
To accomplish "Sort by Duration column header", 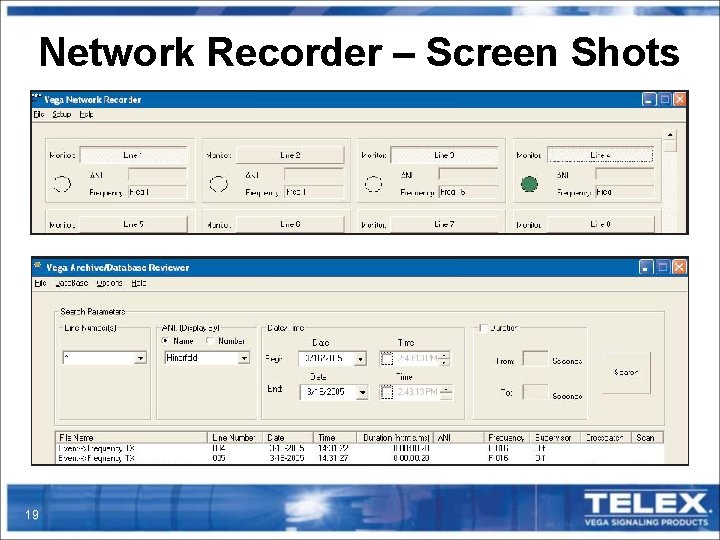I will click(395, 438).
